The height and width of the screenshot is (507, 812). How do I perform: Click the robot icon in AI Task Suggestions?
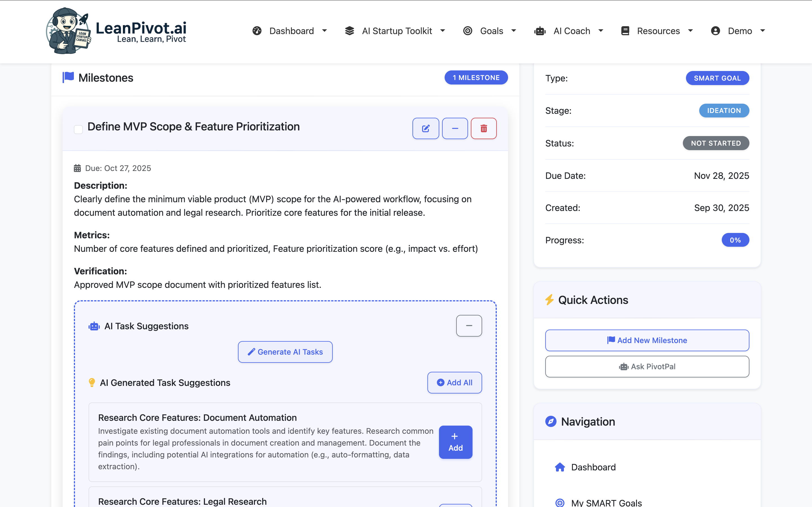(x=94, y=326)
